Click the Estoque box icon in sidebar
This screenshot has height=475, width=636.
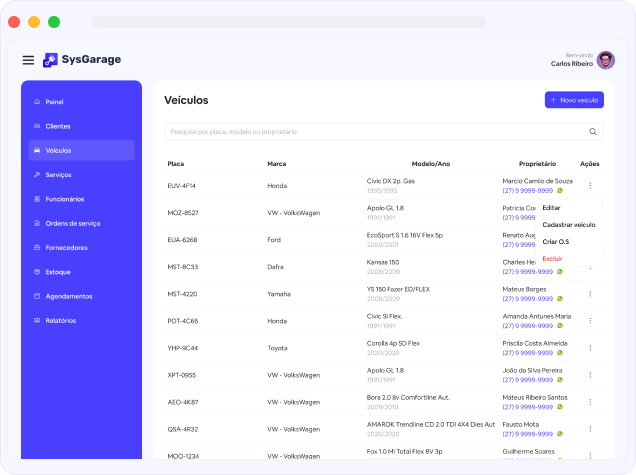point(37,272)
